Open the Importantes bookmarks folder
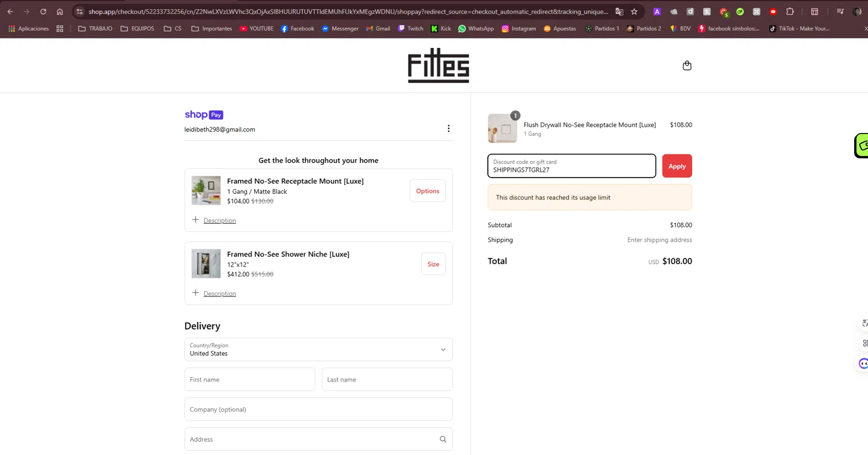This screenshot has height=455, width=868. 211,28
